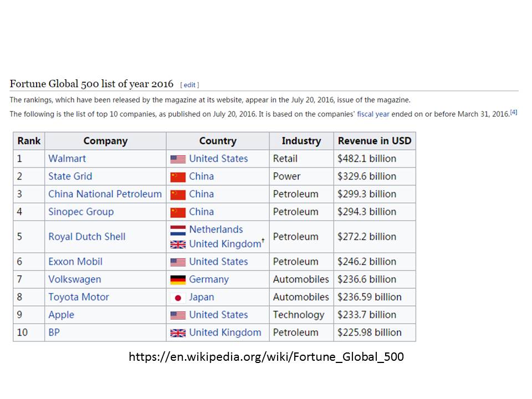The width and height of the screenshot is (532, 399).
Task: Click the Germany flag icon
Action: (178, 280)
